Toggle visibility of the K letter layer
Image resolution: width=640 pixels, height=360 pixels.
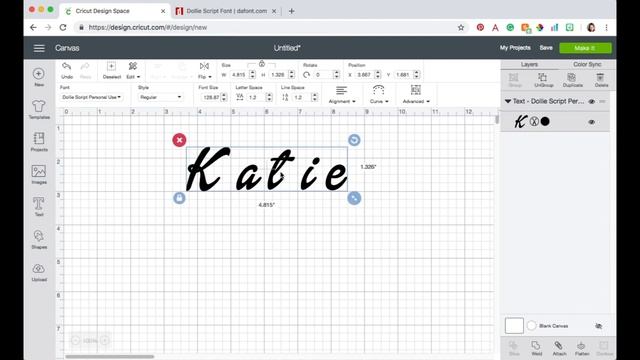[591, 122]
